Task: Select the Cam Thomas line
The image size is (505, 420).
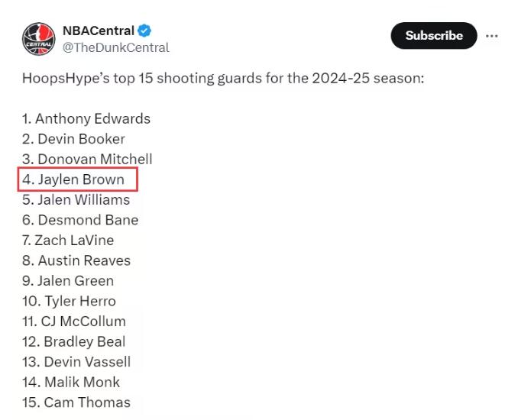Action: pos(76,402)
